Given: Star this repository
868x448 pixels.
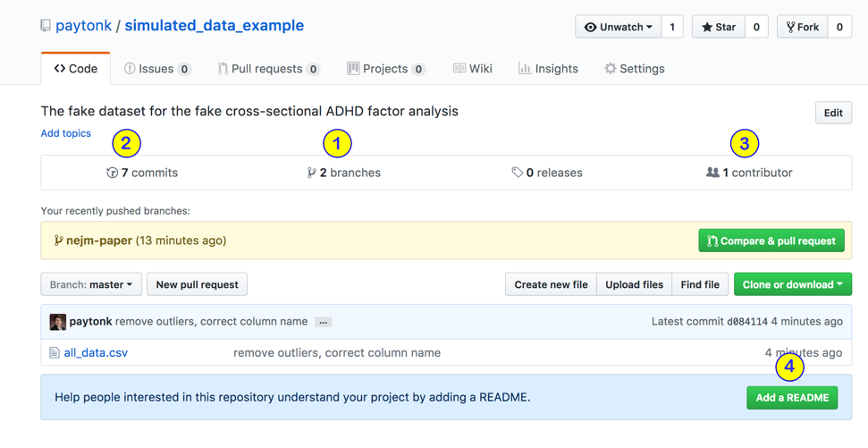Looking at the screenshot, I should coord(719,27).
